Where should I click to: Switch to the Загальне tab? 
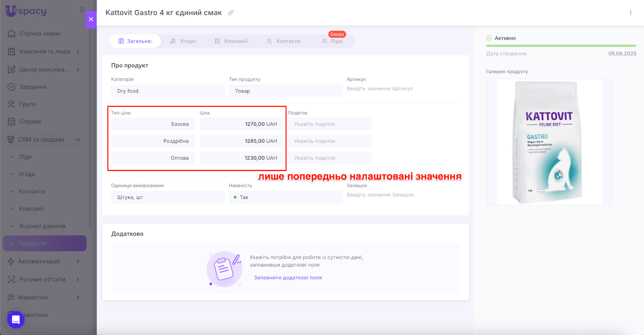(135, 41)
